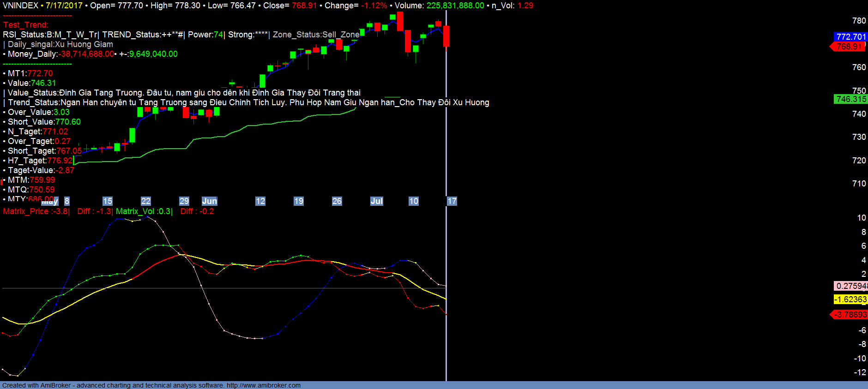Click the Zone_Status:Sell_Zone text

[x=316, y=35]
